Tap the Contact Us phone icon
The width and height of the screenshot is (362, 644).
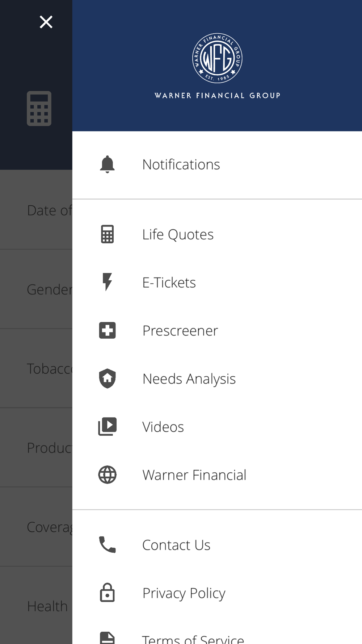[107, 544]
